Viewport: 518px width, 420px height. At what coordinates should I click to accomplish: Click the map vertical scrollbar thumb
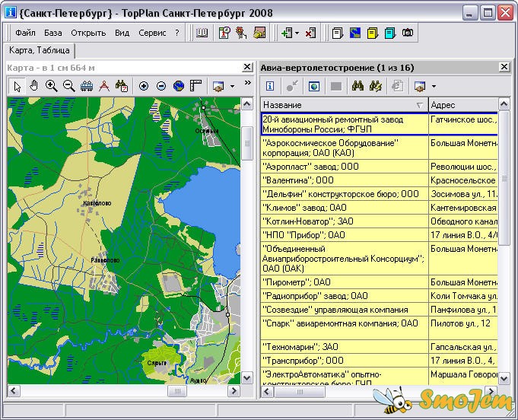click(x=246, y=143)
